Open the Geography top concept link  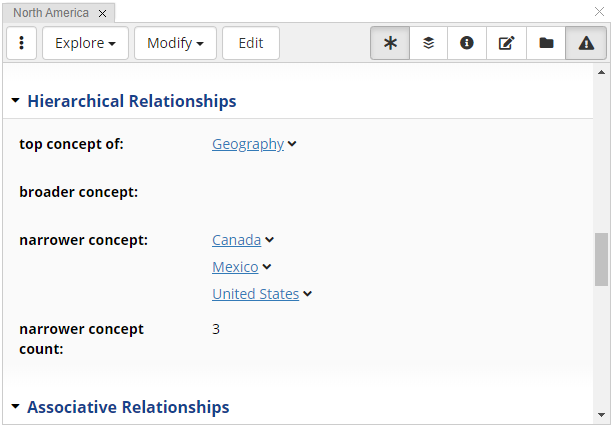click(x=248, y=144)
